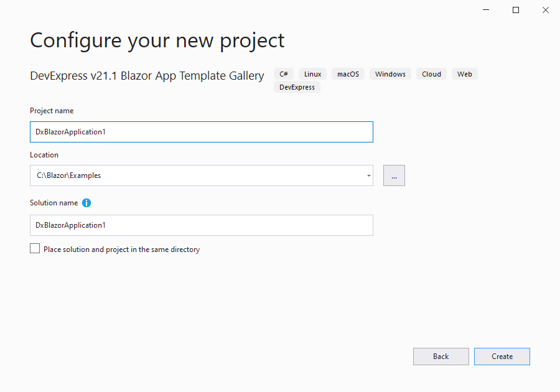Image resolution: width=560 pixels, height=392 pixels.
Task: Close the Configure your new project window
Action: 545,10
